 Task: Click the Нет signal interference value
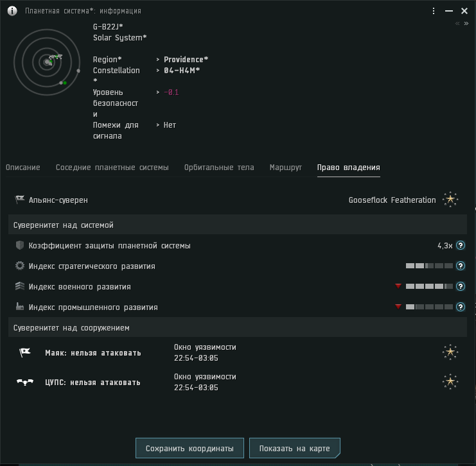pos(170,125)
